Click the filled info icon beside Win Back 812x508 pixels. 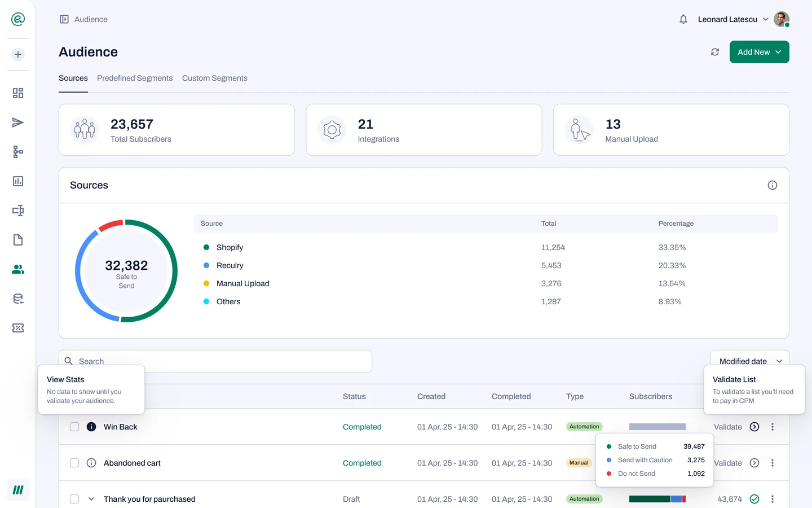[x=91, y=427]
